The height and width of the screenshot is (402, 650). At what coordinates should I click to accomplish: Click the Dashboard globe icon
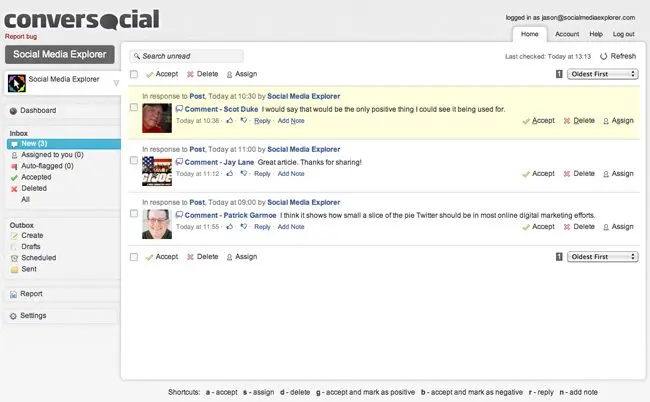13,111
